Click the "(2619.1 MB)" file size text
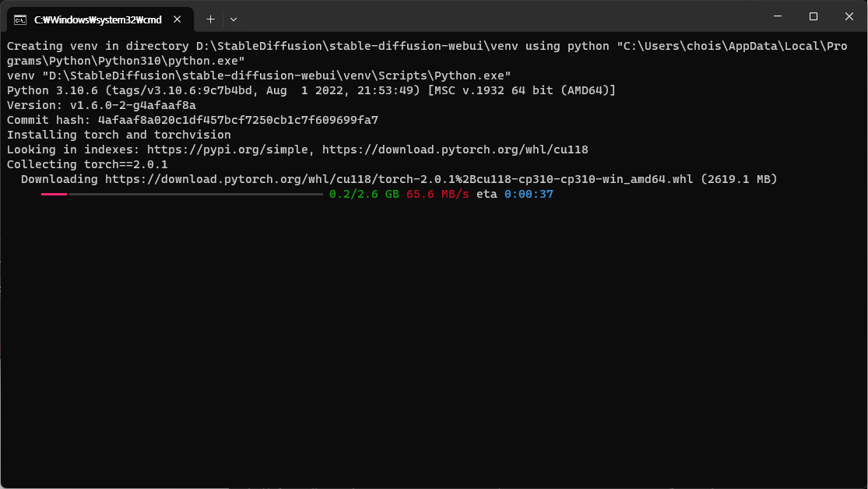Viewport: 868px width, 489px height. click(739, 179)
